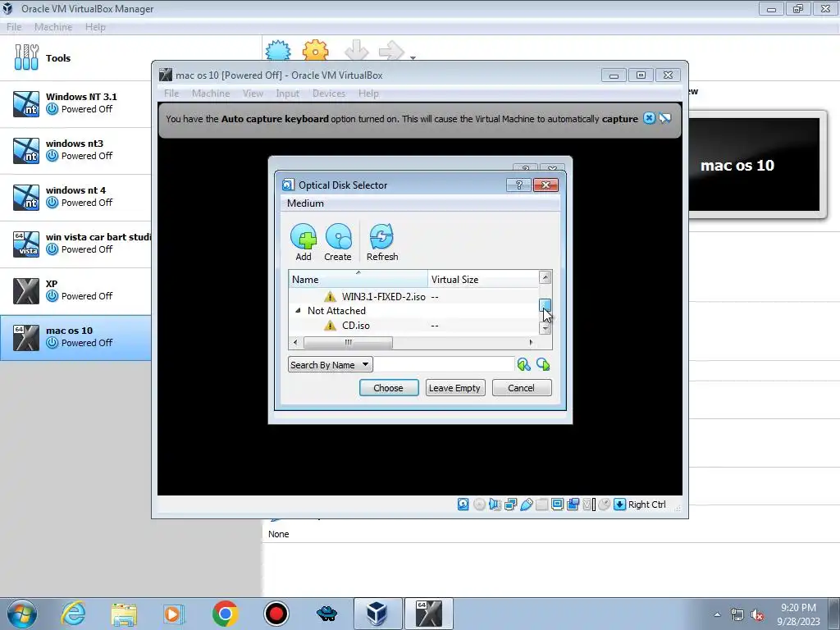840x630 pixels.
Task: Open the Search By Name dropdown
Action: pos(330,365)
